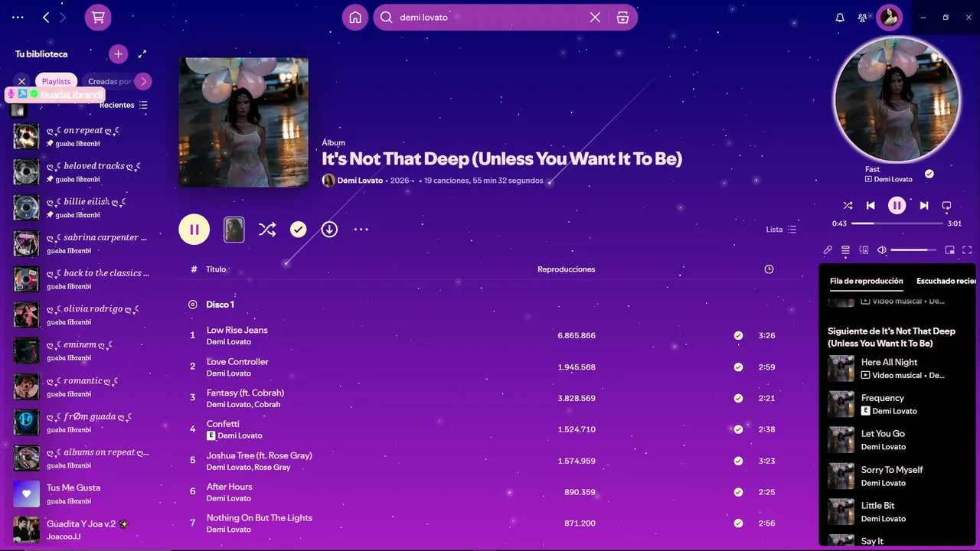This screenshot has height=551, width=980.
Task: Show more filter chips with the arrow
Action: coord(143,81)
